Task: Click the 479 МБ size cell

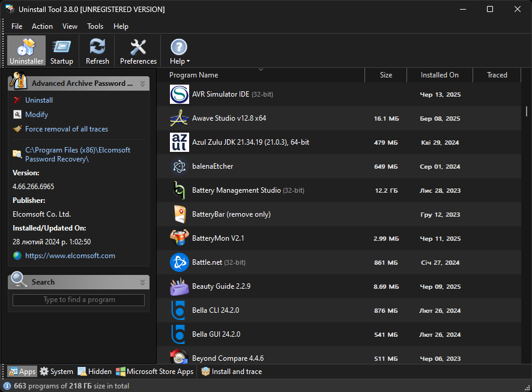Action: (x=385, y=142)
